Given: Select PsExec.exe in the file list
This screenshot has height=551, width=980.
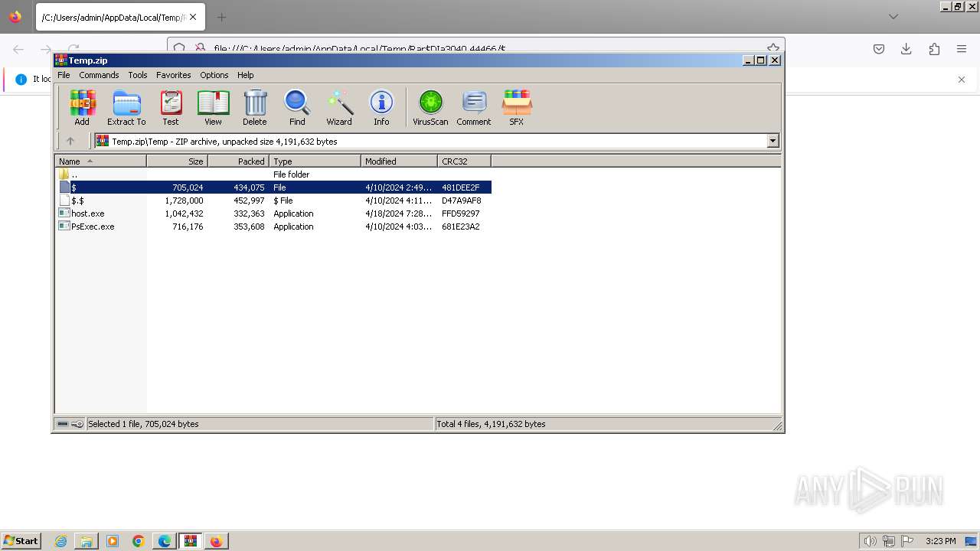Looking at the screenshot, I should [x=274, y=227].
